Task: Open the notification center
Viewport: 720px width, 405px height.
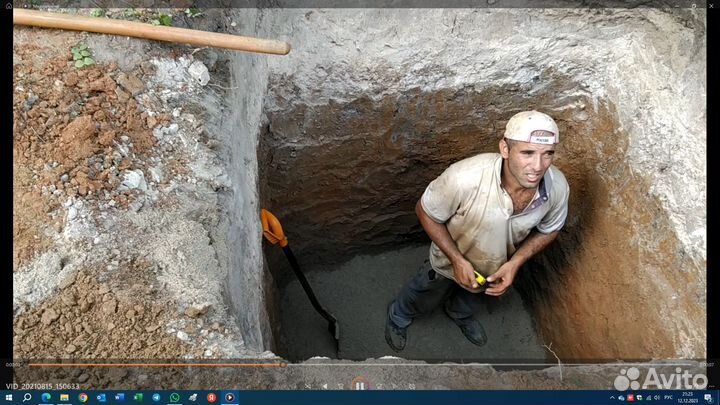Action: tap(708, 398)
